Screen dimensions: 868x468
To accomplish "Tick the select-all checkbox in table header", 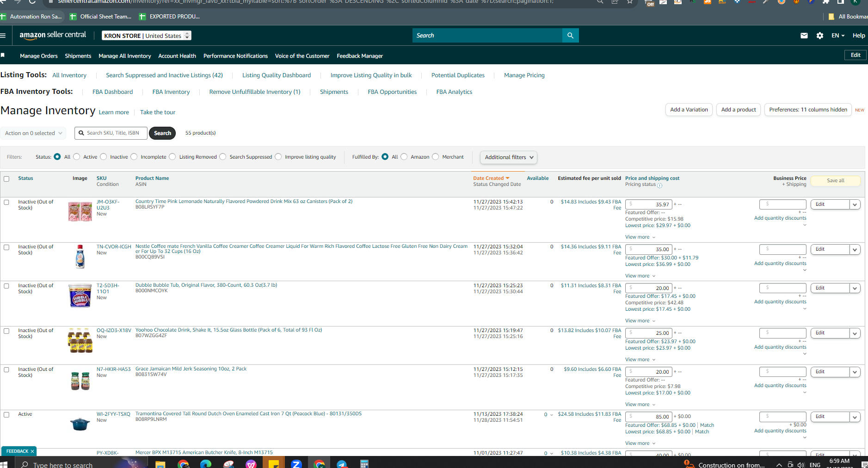I will coord(6,179).
